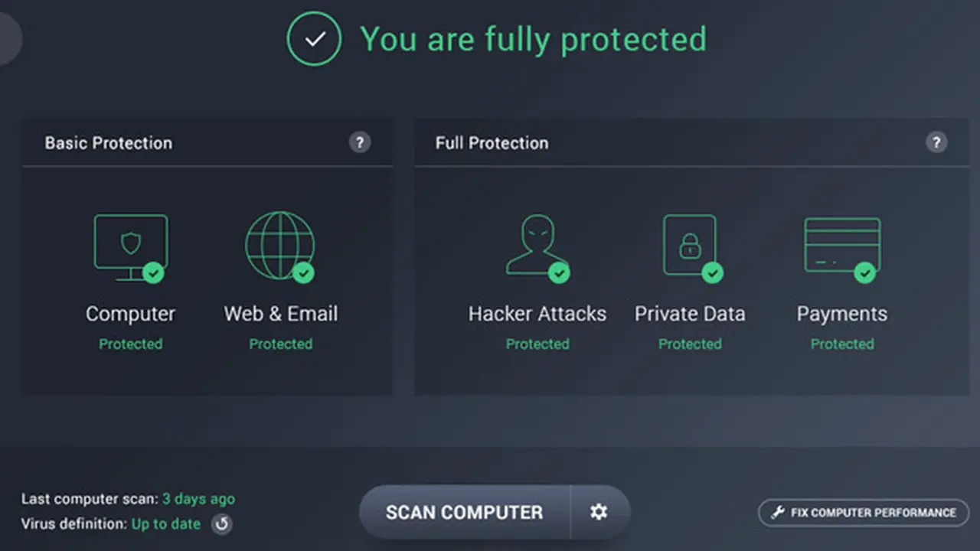
Task: Open Basic Protection help via question mark
Action: [x=360, y=142]
